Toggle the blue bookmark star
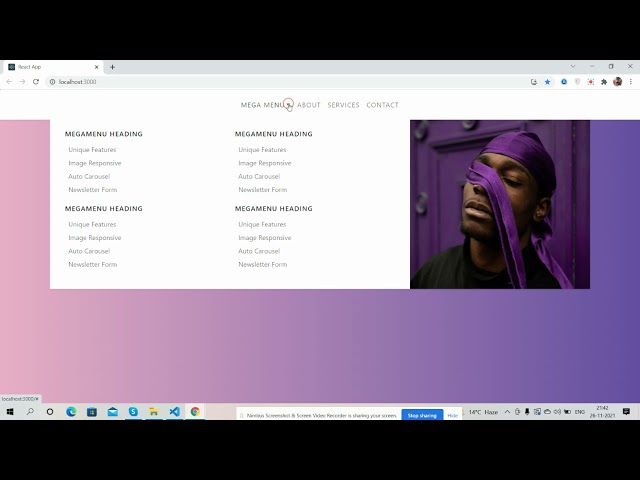640x480 pixels. [x=547, y=82]
